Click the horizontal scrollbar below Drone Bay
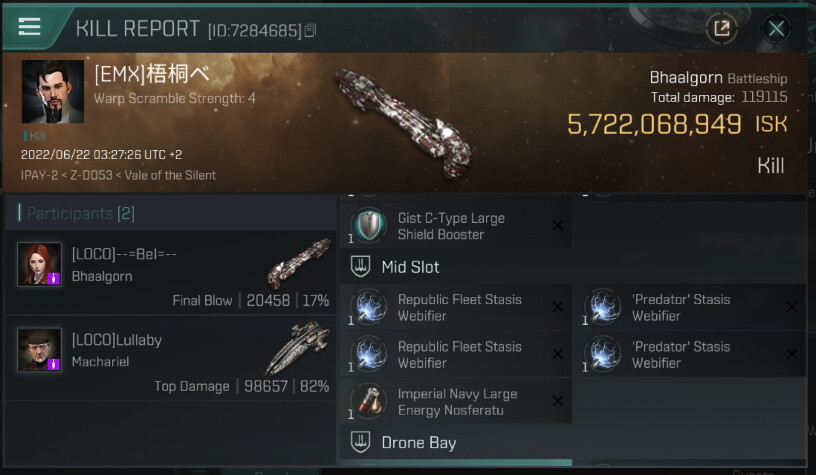The image size is (816, 475). pos(455,462)
